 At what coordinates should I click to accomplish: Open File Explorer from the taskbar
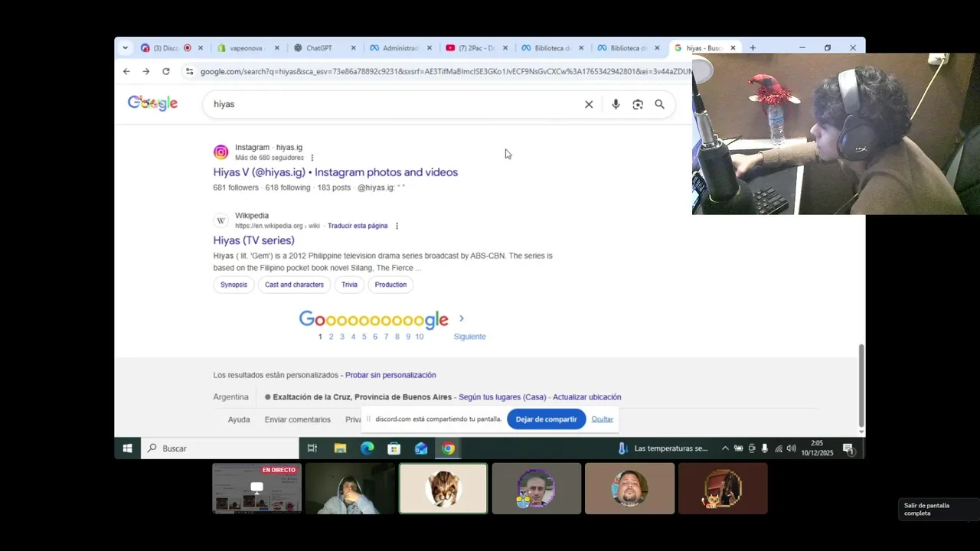coord(340,448)
